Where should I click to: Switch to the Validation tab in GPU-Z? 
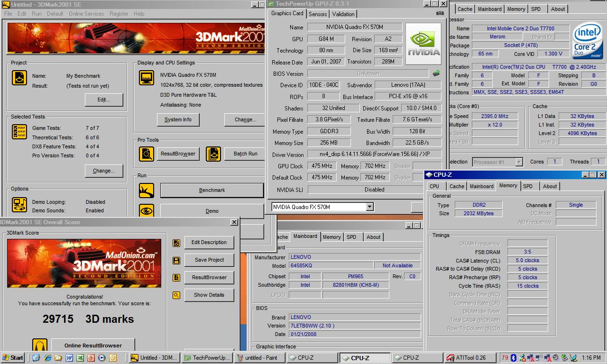[343, 14]
